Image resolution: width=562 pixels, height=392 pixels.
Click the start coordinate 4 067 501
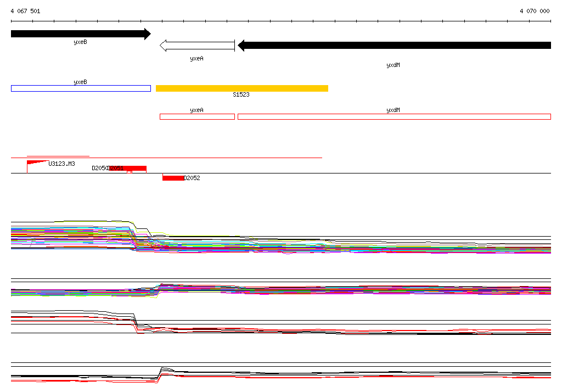click(x=25, y=11)
